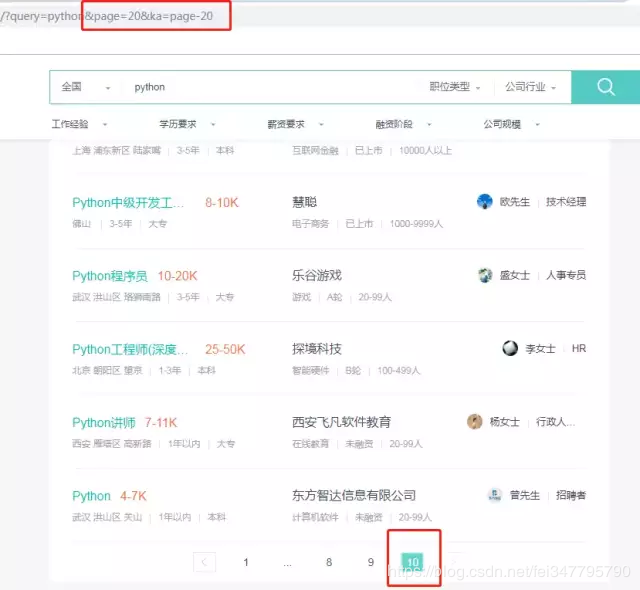
Task: Select current page 10 in pagination
Action: [413, 562]
